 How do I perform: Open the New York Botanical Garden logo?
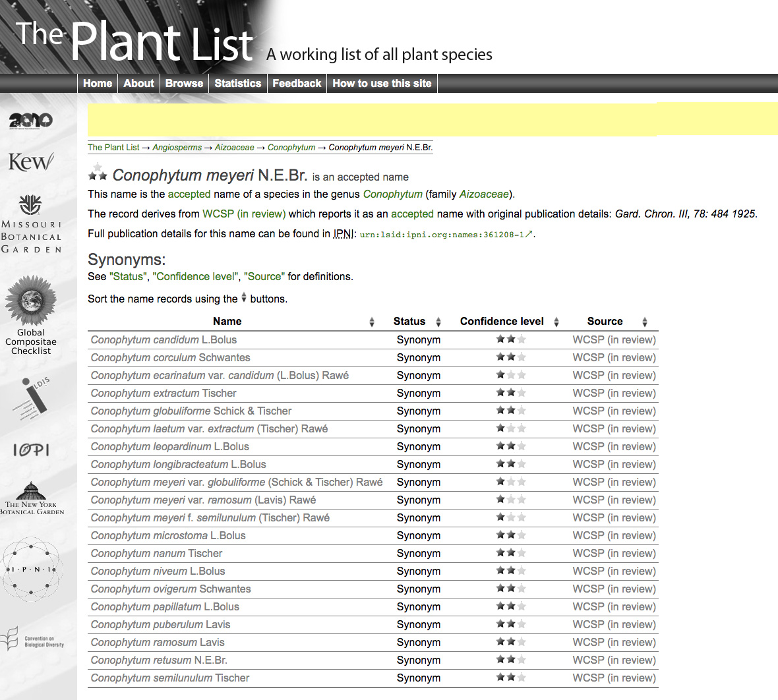31,498
